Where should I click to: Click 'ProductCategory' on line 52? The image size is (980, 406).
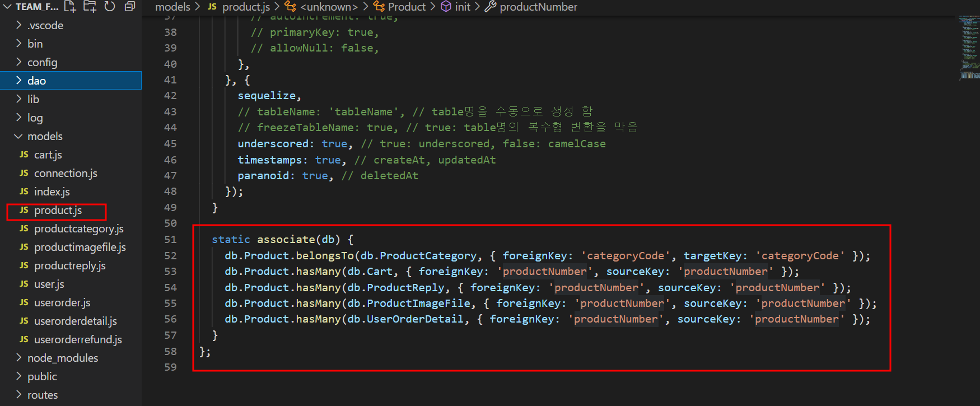(428, 256)
